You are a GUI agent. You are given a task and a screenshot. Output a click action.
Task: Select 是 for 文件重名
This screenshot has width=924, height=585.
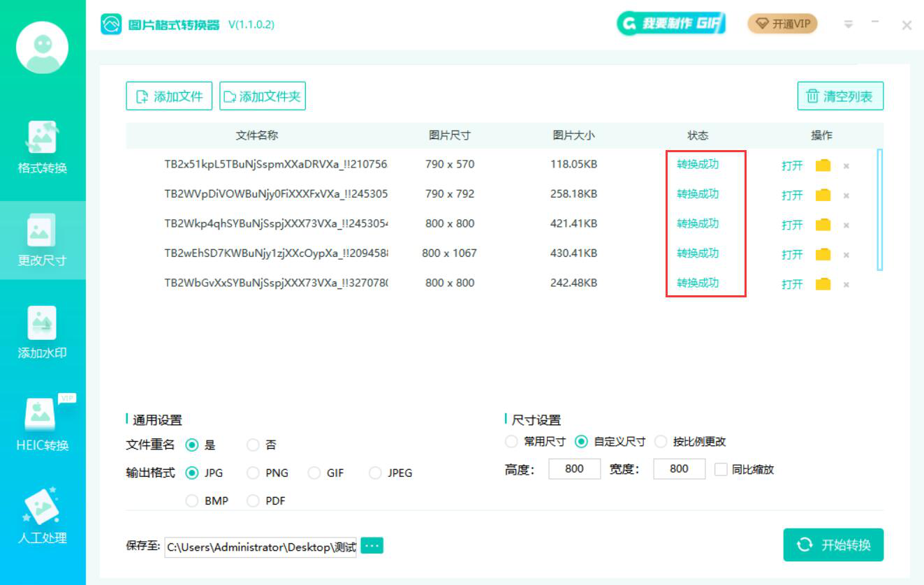[192, 445]
